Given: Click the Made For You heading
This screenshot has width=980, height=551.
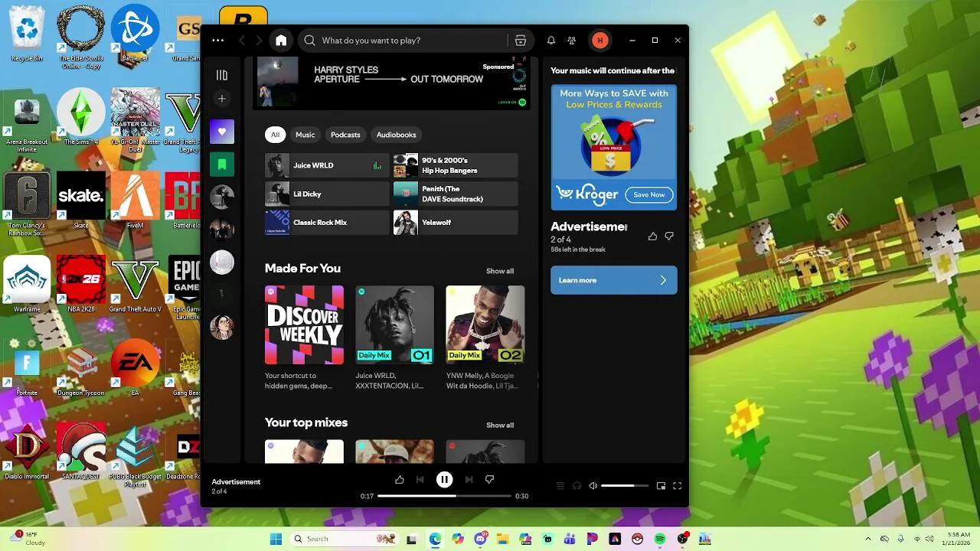Looking at the screenshot, I should pyautogui.click(x=302, y=268).
